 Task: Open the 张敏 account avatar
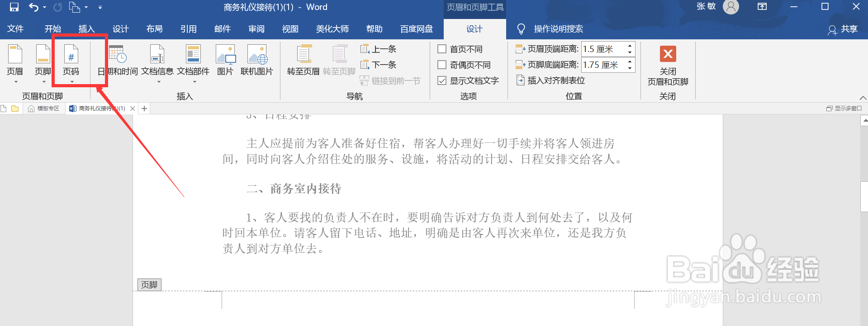[730, 7]
